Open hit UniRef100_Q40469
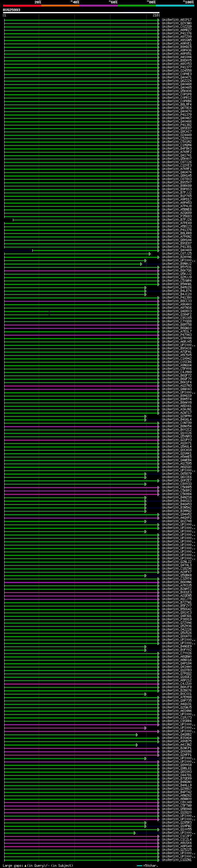This screenshot has width=197, height=868. tap(176, 250)
